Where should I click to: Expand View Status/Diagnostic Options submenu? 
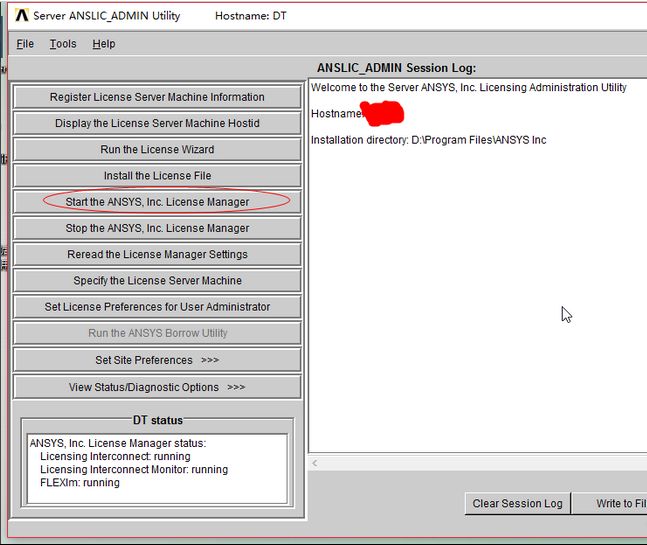[x=157, y=387]
